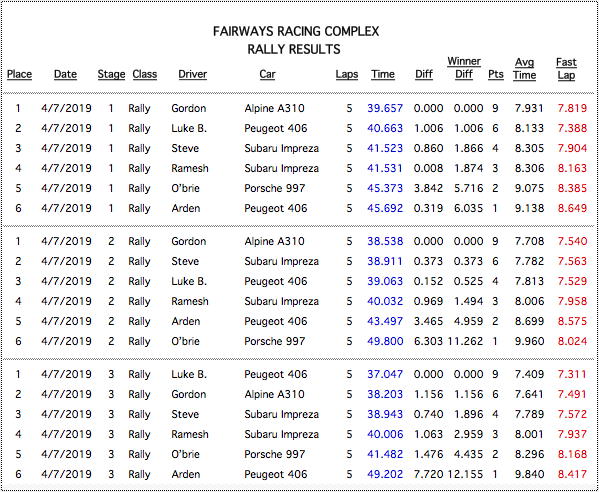Click the Place column header
This screenshot has height=492, width=599.
19,74
